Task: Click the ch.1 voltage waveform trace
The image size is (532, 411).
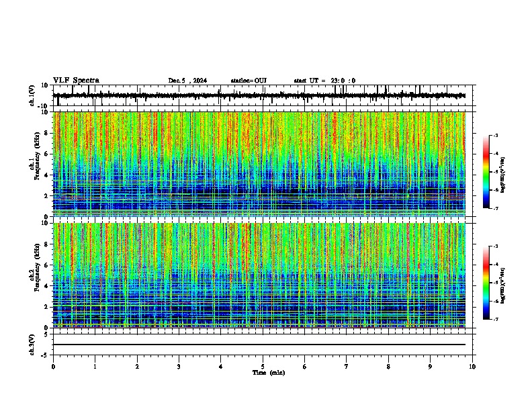Action: (259, 95)
